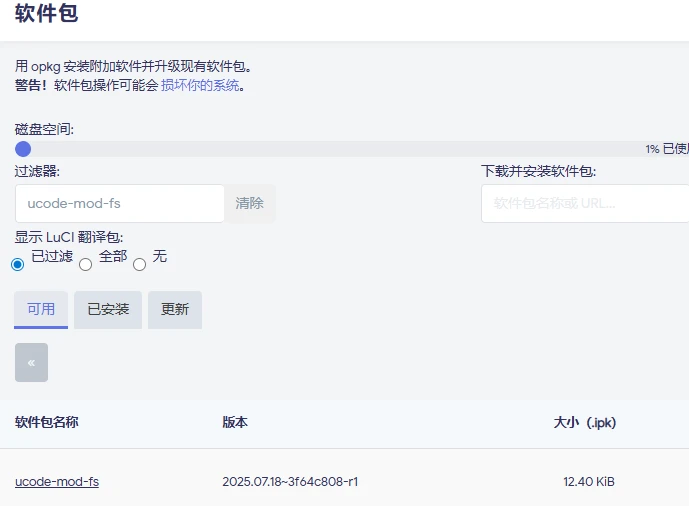
Task: Open the ucode-mod-fs package link
Action: coord(57,482)
